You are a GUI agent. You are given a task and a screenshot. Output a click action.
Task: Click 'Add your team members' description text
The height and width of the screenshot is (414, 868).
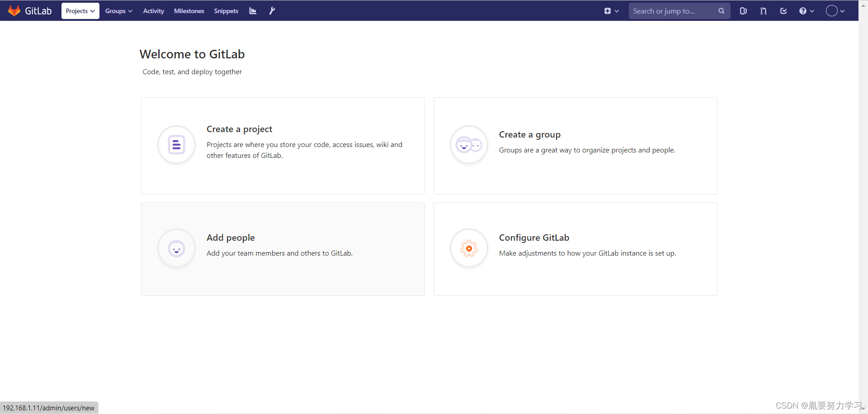click(279, 253)
